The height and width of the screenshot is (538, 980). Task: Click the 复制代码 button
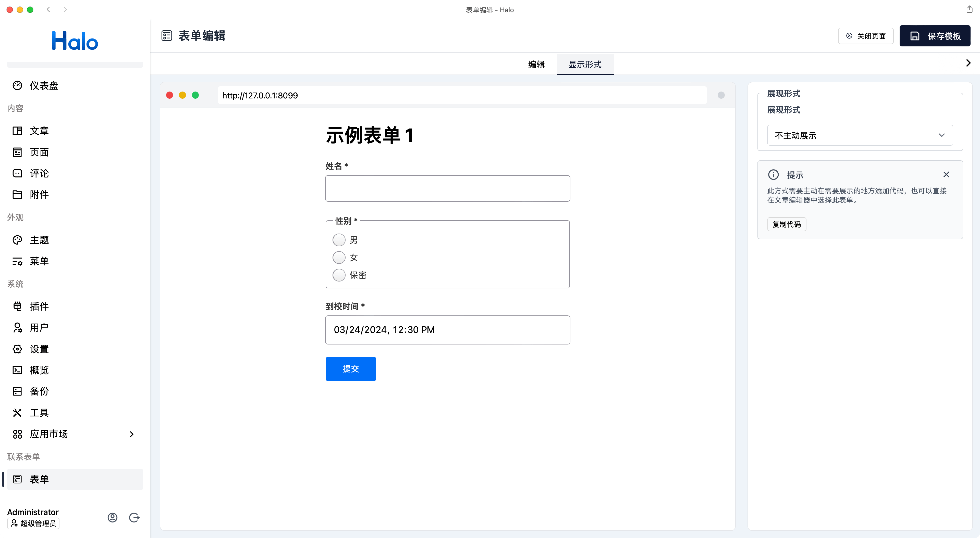(786, 224)
